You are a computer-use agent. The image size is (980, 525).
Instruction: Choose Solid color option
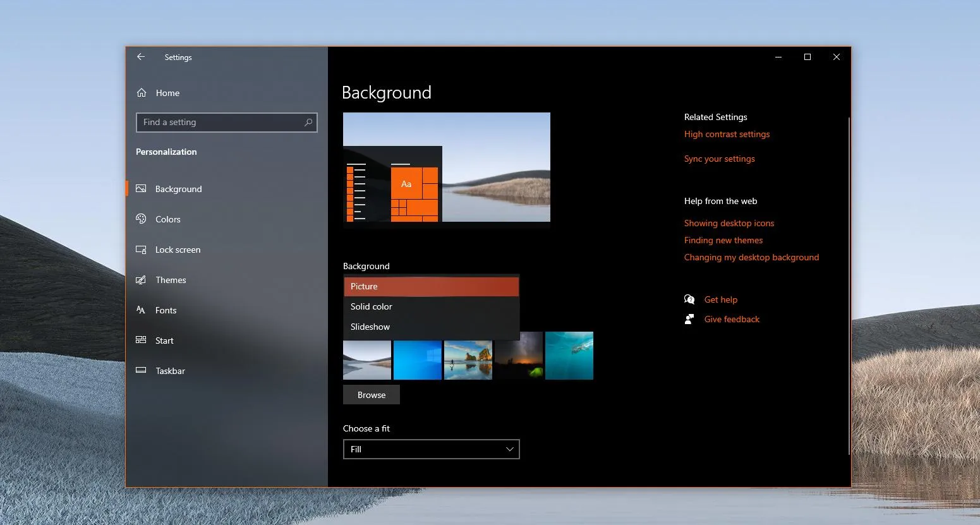(x=432, y=306)
